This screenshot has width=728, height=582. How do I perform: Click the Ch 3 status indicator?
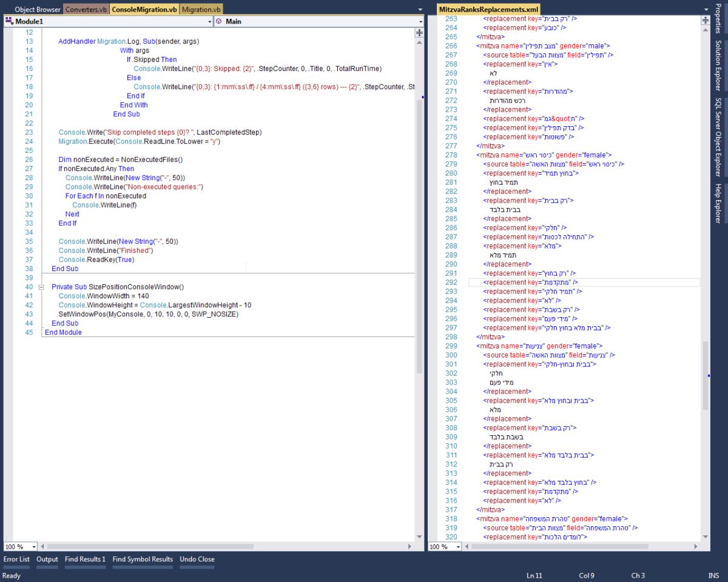(638, 575)
